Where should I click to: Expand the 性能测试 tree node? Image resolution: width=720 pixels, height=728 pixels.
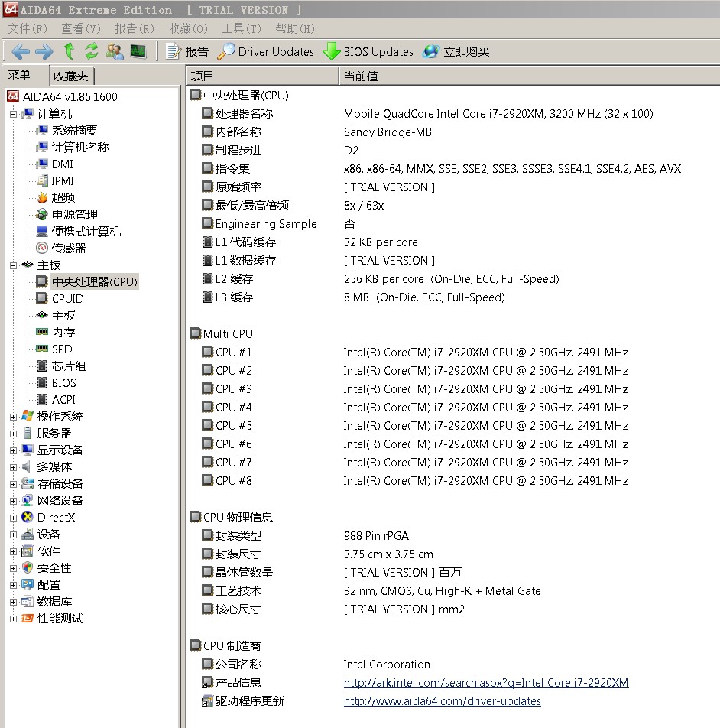click(x=14, y=619)
